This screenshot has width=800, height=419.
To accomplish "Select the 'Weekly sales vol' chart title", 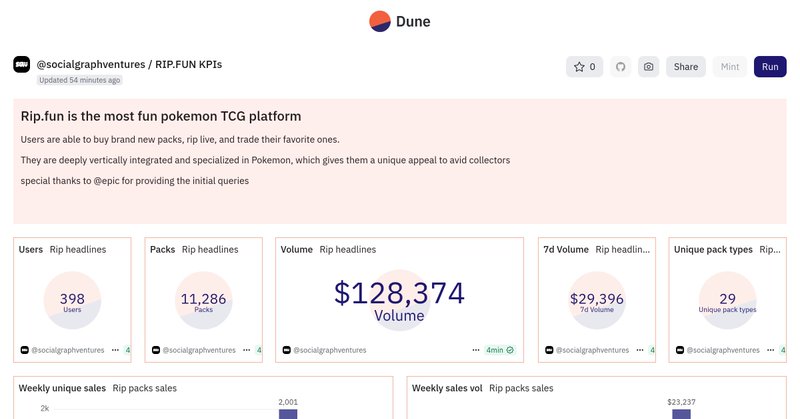I will (x=447, y=388).
